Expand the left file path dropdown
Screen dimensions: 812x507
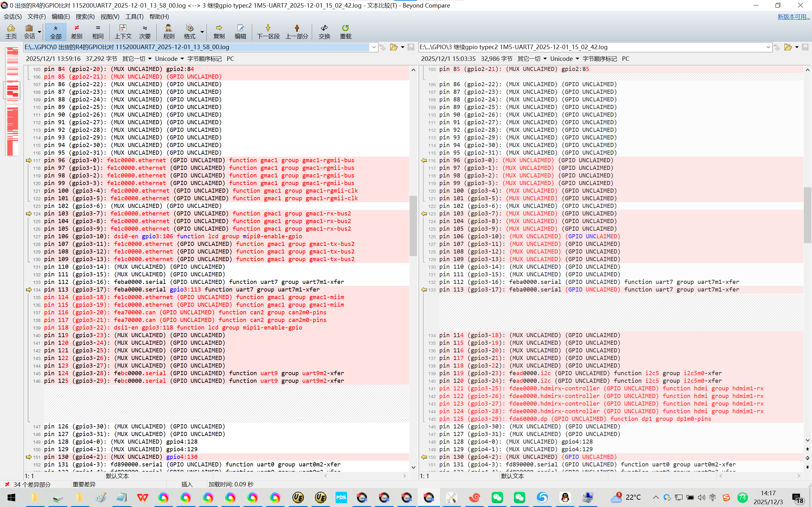pyautogui.click(x=374, y=47)
